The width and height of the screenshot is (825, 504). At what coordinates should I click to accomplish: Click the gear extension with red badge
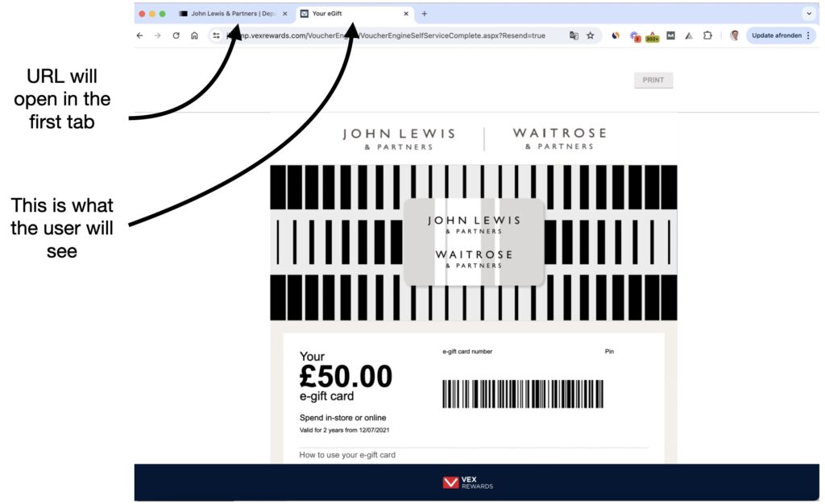635,36
